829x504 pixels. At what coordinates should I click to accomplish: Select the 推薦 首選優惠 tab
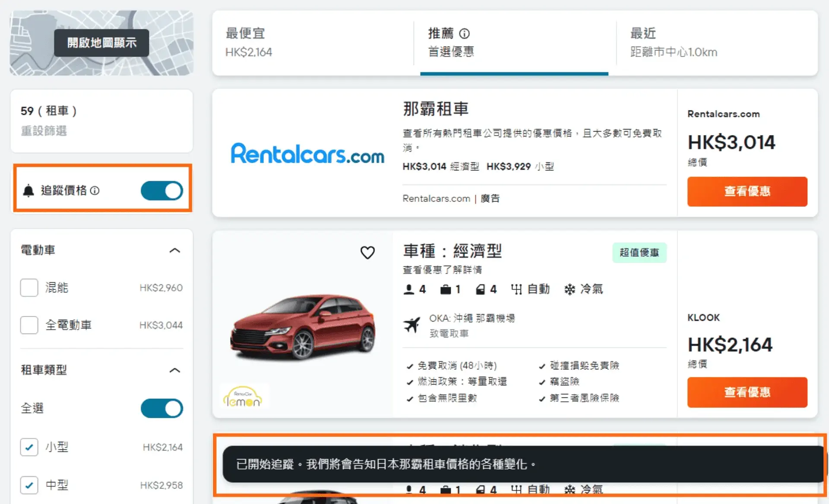click(x=514, y=43)
